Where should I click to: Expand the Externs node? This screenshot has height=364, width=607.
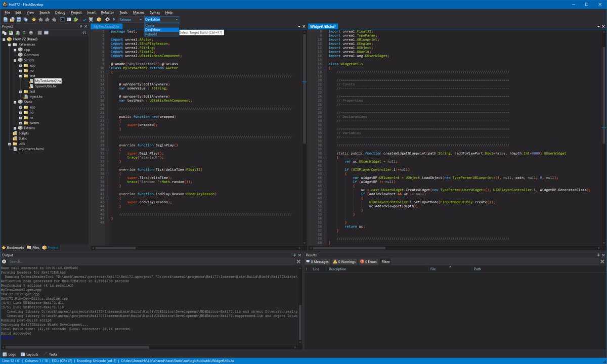point(15,128)
